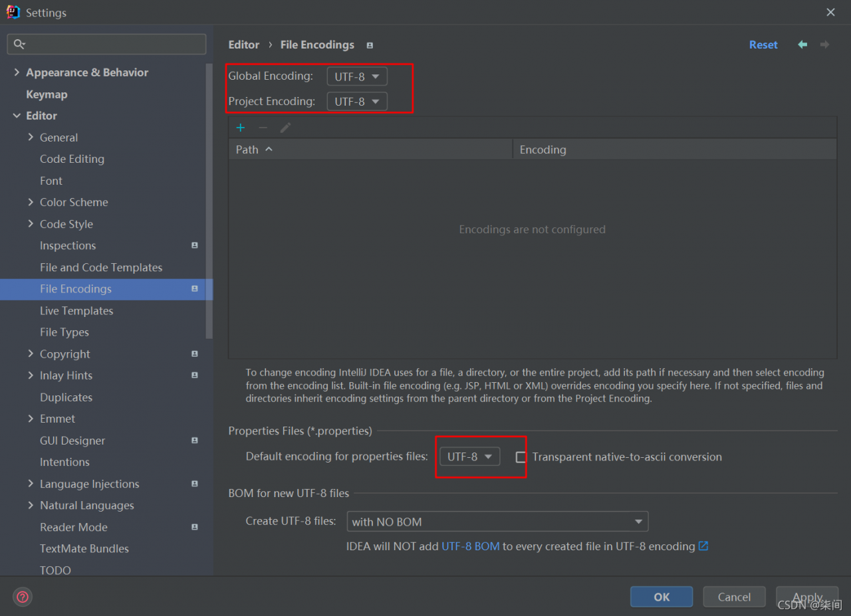Click the project icon on Language Injections row
This screenshot has width=851, height=616.
point(195,483)
